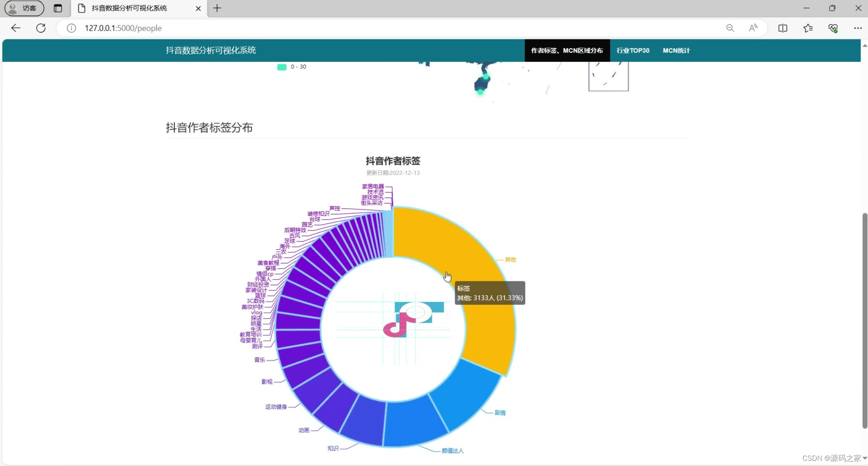
Task: Click the 抖音数据分析可视化系统 site title link
Action: [211, 50]
